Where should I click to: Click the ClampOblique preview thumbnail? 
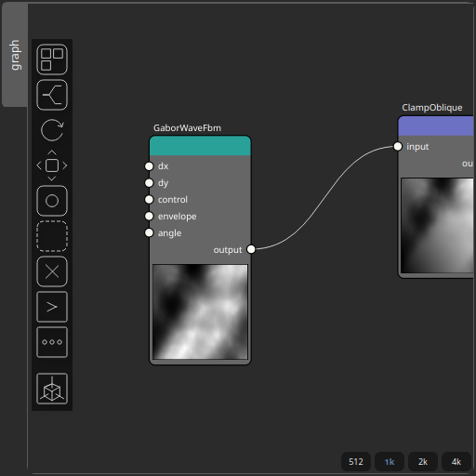coord(437,225)
